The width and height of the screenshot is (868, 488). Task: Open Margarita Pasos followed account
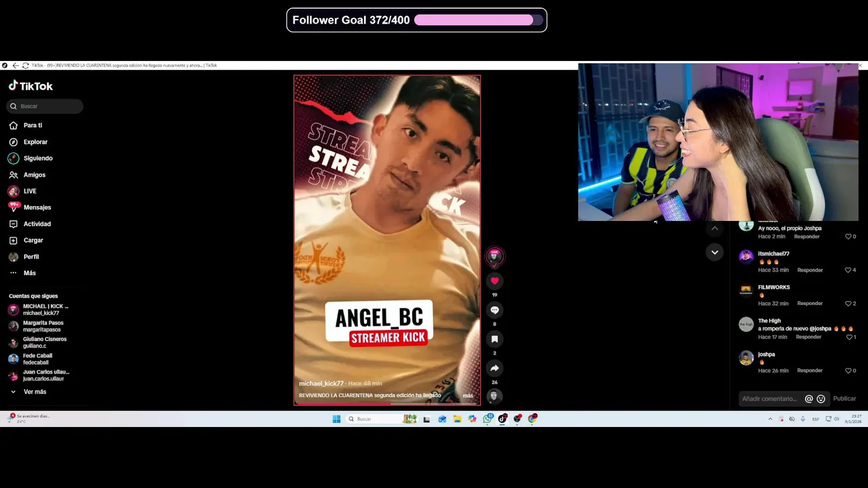coord(36,326)
